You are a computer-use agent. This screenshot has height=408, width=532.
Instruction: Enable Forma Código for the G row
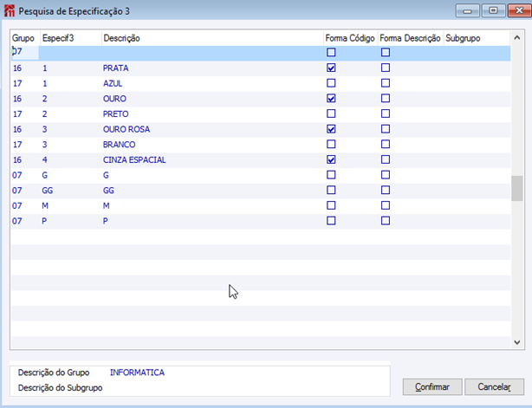[331, 175]
